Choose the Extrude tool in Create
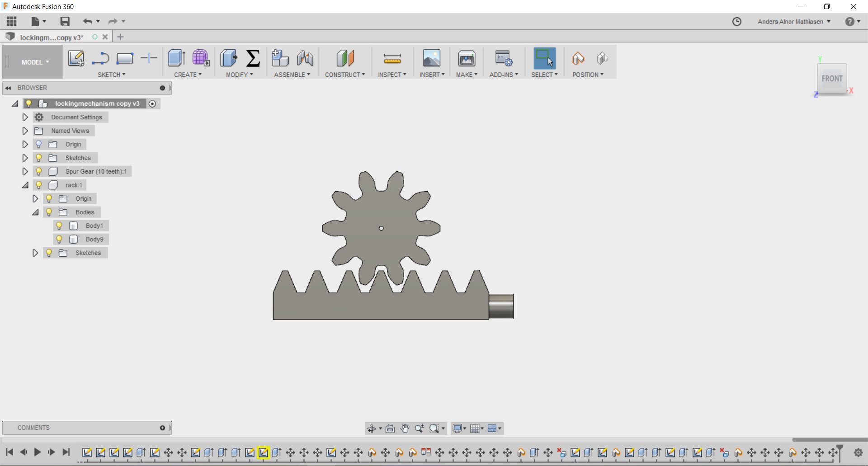Screen dimensions: 868x466 (x=176, y=58)
